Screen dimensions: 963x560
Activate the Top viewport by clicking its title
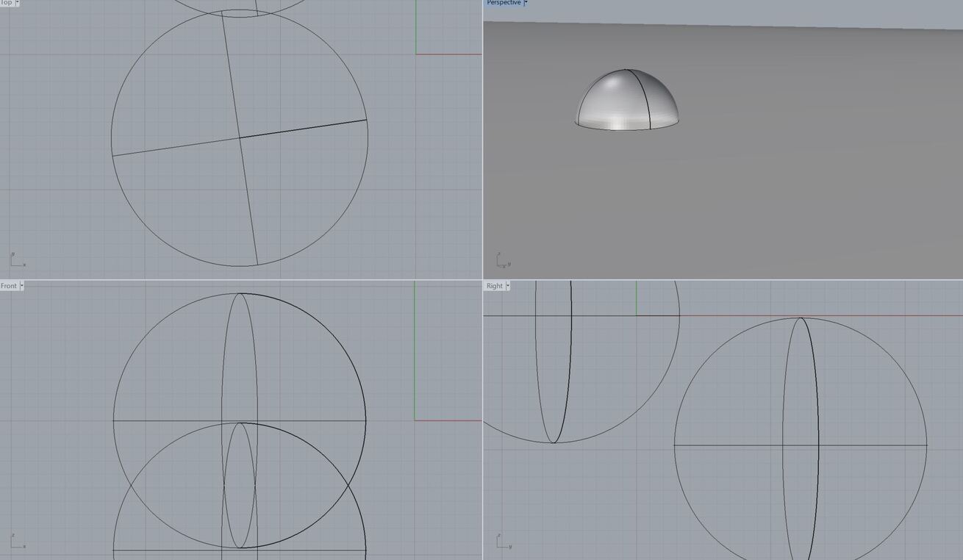point(7,4)
